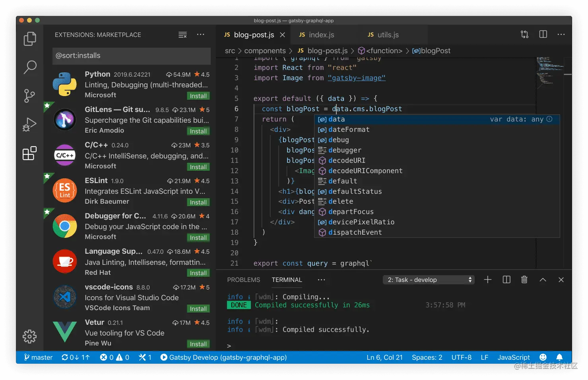Clear extensions search results icon
588x380 pixels.
pos(182,35)
